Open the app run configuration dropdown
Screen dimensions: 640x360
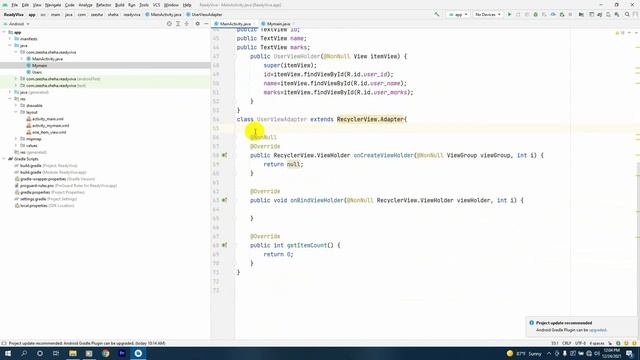click(x=458, y=14)
